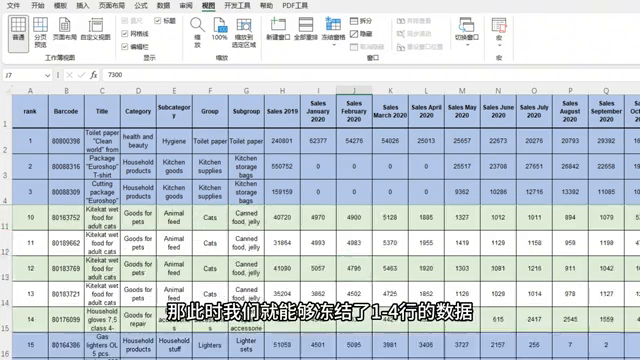Open Page Break Preview (分页预览)

tap(40, 33)
